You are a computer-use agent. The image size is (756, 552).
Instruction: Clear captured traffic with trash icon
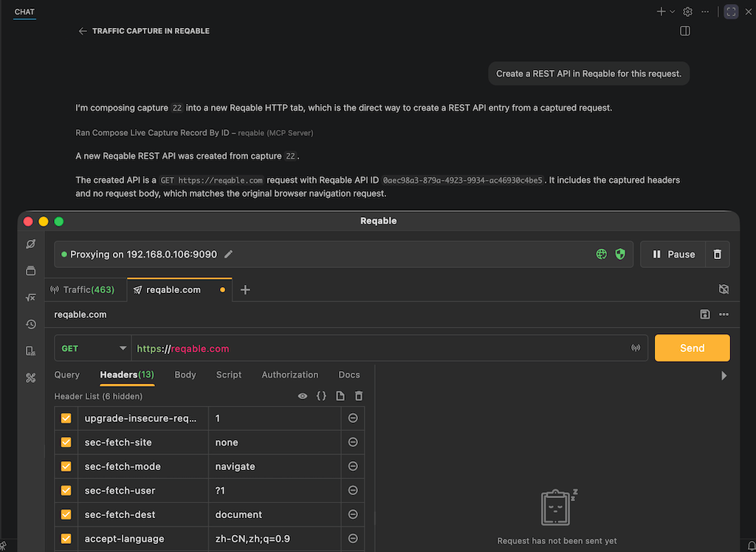(718, 254)
